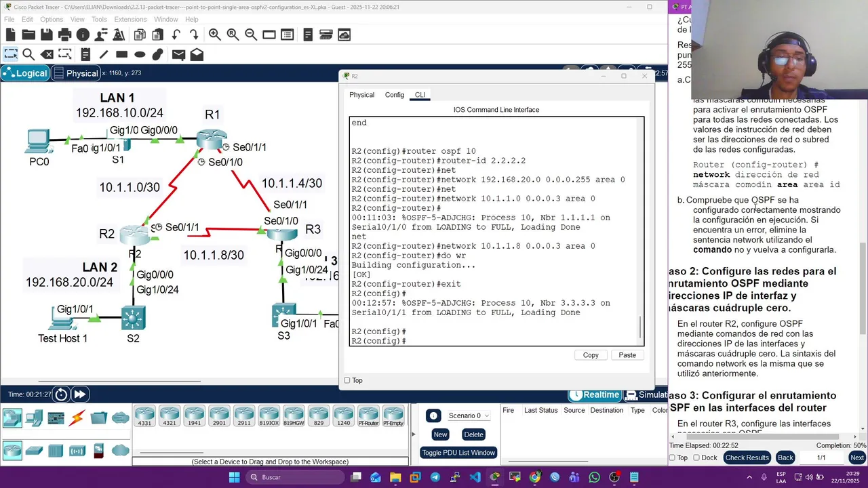Open Windows Start menu

tap(234, 477)
